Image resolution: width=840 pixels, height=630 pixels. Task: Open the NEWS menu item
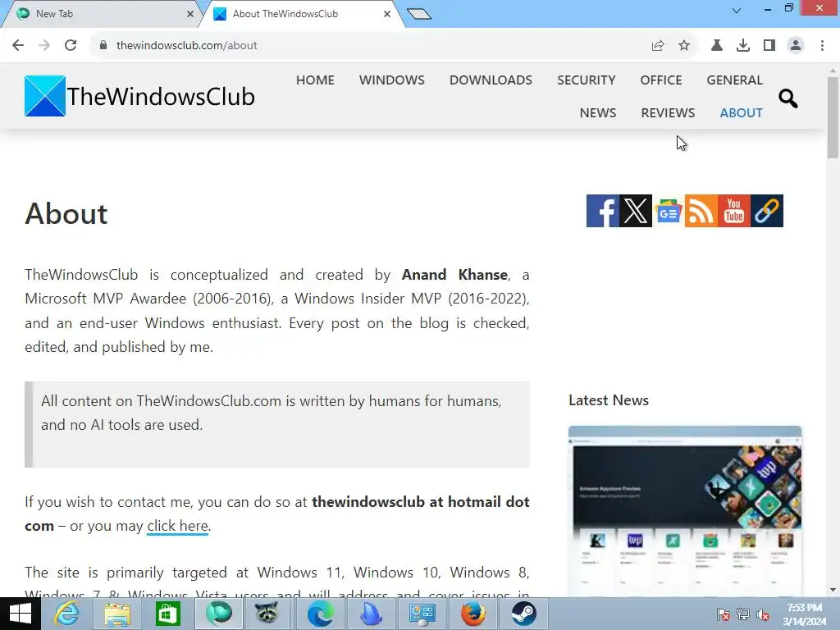click(x=598, y=113)
